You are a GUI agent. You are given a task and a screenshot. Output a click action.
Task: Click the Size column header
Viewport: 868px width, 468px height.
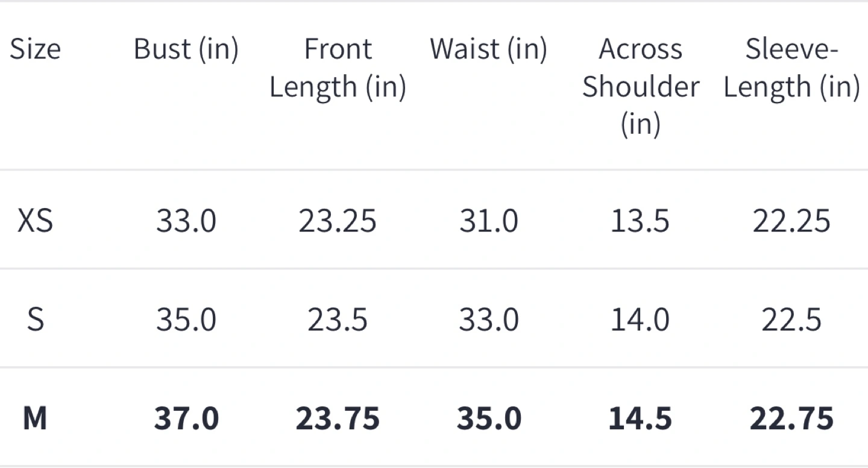[35, 49]
